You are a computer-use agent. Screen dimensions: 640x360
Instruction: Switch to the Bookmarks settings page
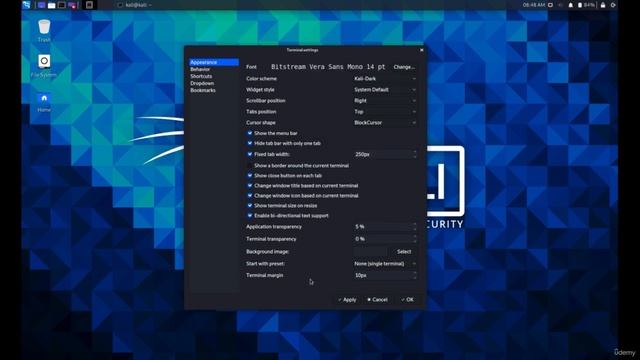pyautogui.click(x=214, y=90)
